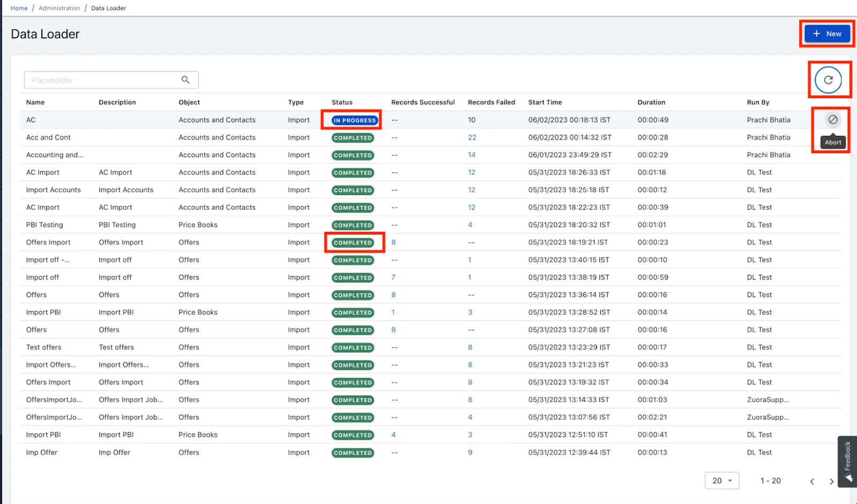Click Run By column header
The width and height of the screenshot is (857, 504).
(758, 102)
